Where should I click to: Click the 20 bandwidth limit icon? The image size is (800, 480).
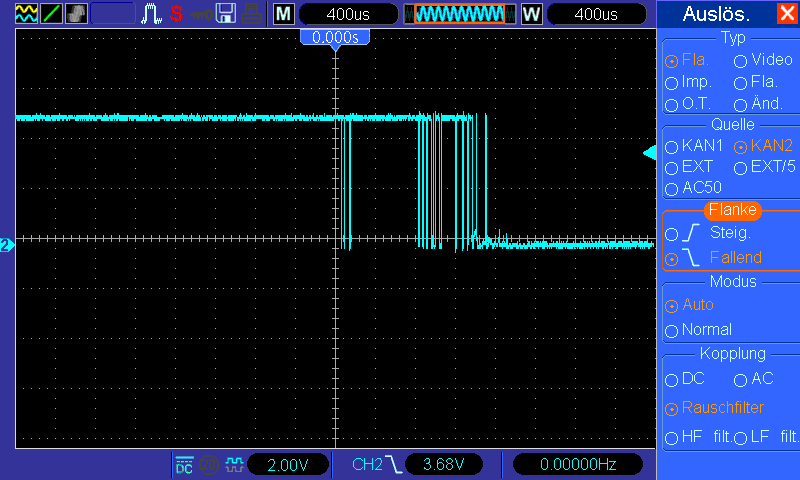209,464
